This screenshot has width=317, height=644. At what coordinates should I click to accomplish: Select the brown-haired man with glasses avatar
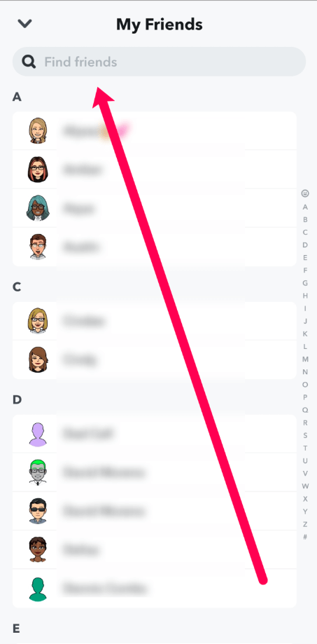(38, 247)
